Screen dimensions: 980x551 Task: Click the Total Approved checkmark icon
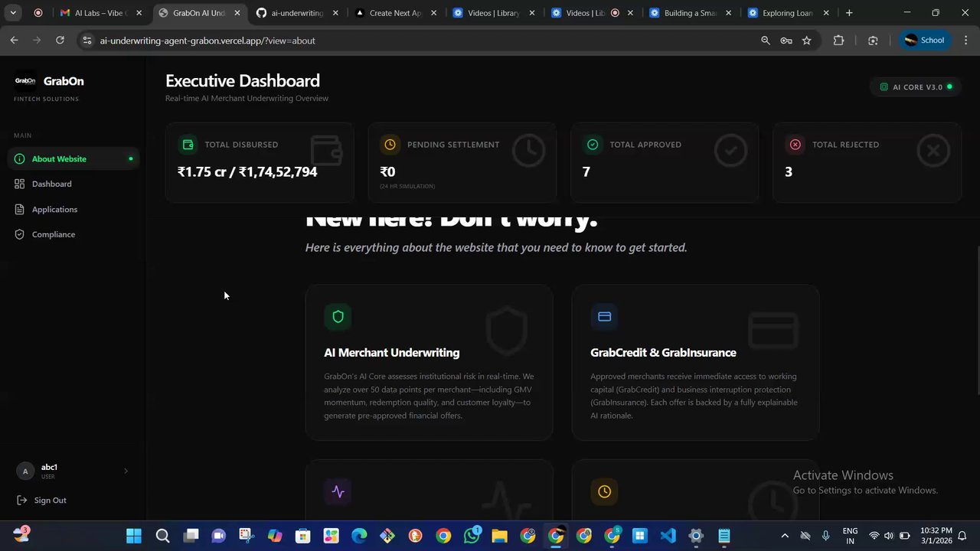point(593,145)
